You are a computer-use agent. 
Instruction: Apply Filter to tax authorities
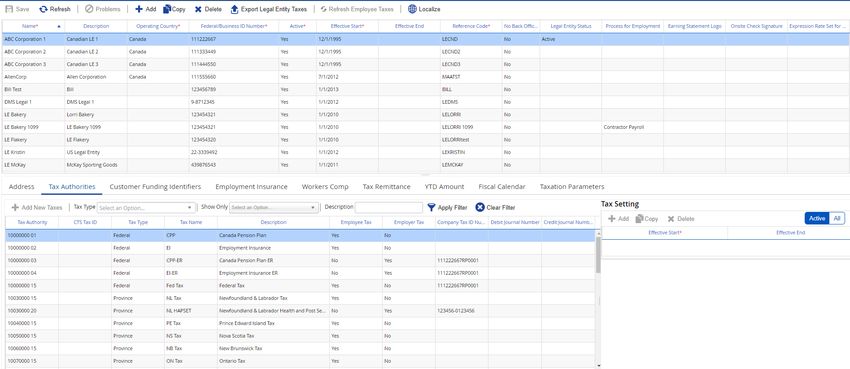447,208
